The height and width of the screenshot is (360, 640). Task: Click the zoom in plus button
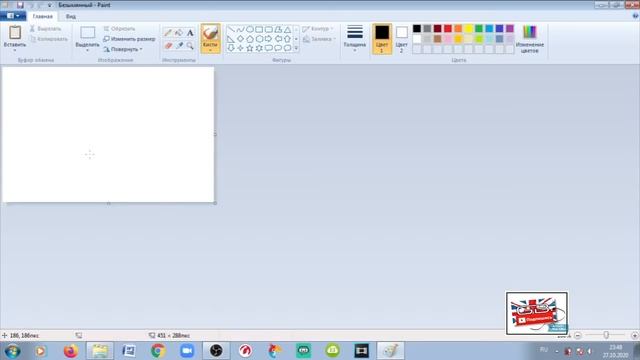(x=634, y=336)
